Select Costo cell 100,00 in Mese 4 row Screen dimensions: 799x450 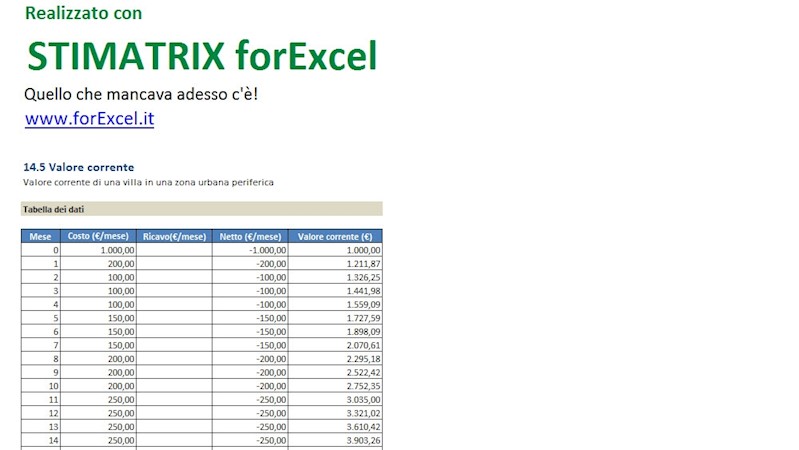pos(98,305)
